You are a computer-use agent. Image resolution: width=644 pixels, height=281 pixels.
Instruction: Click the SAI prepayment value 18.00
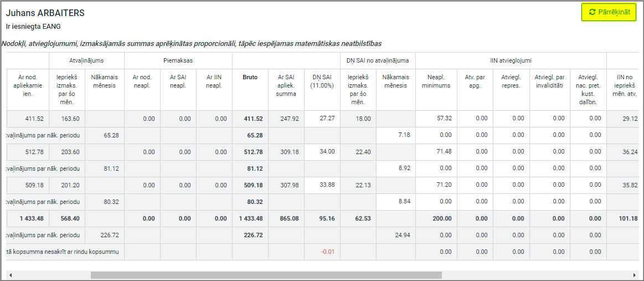(363, 119)
